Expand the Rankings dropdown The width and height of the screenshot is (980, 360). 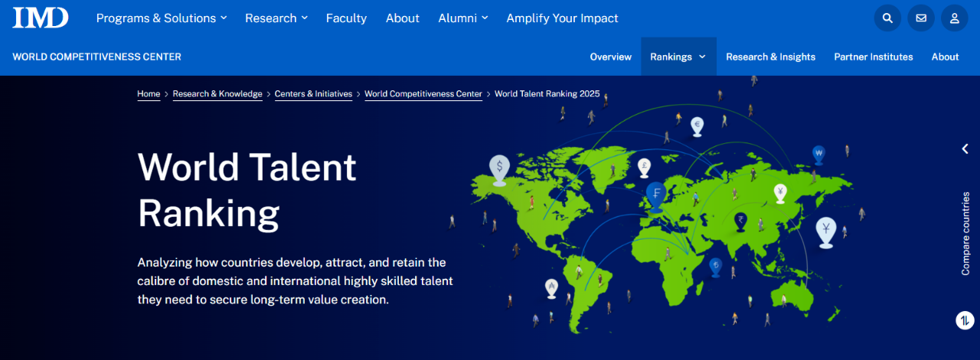tap(678, 57)
